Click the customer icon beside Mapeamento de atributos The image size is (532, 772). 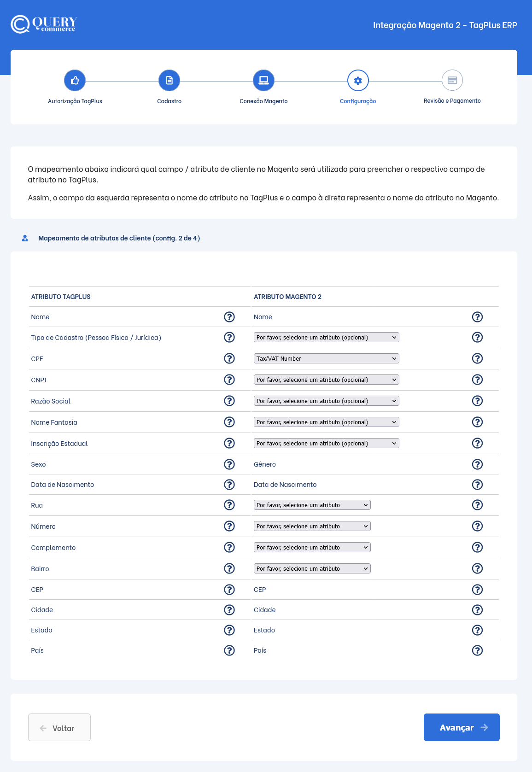(x=25, y=238)
